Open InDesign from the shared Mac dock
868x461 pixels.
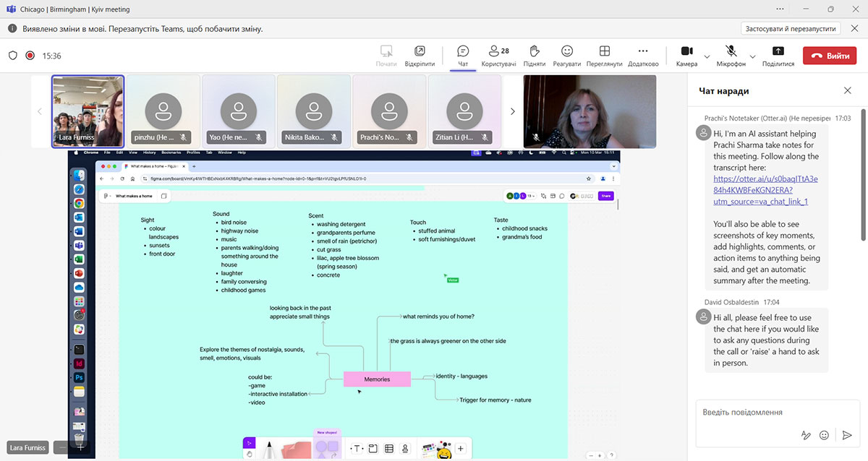pos(79,363)
